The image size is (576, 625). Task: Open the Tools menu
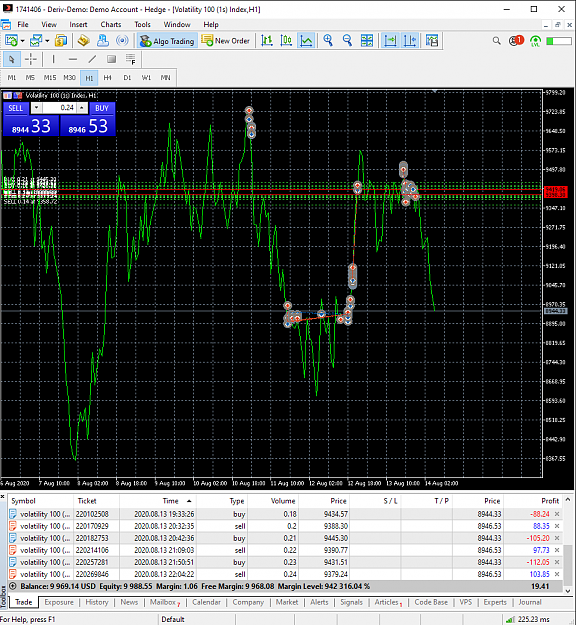point(142,24)
